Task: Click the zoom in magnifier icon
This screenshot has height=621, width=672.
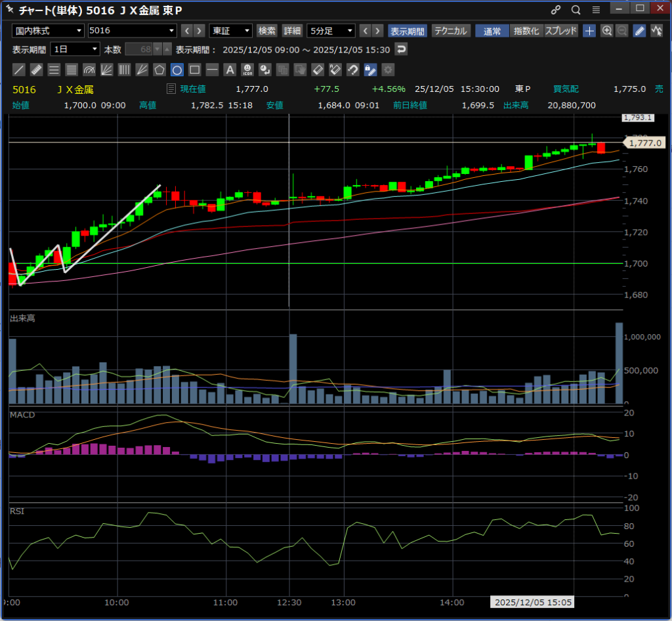Action: 607,31
